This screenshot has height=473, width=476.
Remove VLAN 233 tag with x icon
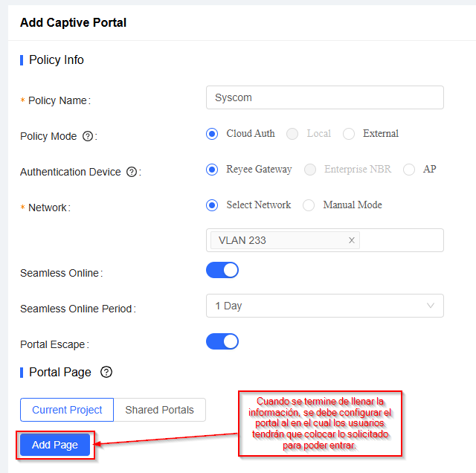352,240
